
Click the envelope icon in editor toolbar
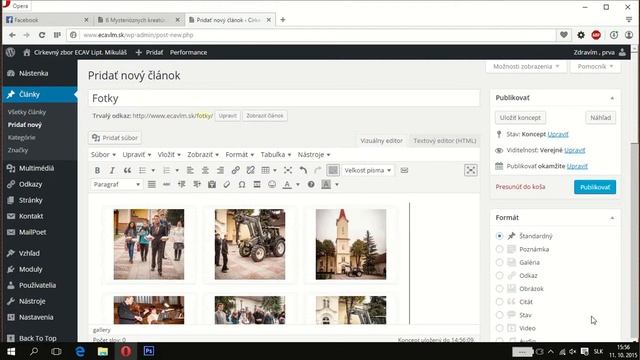tap(404, 170)
